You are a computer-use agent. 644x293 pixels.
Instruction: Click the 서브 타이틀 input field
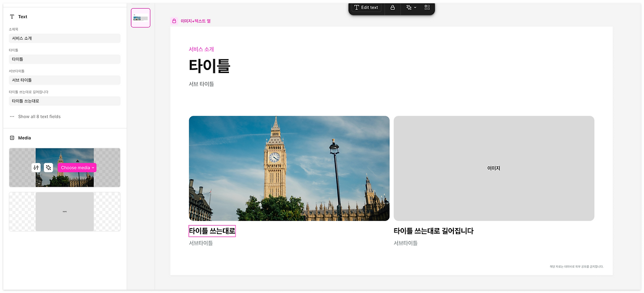coord(64,80)
